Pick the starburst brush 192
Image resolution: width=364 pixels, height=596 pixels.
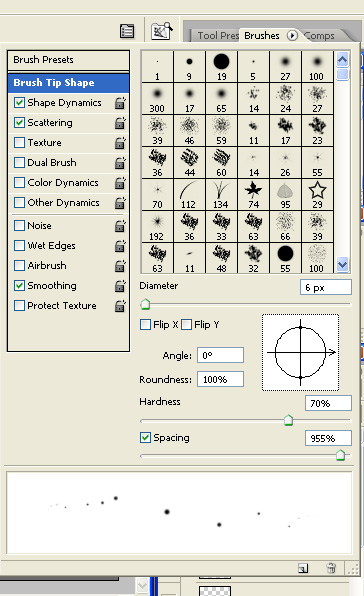157,227
